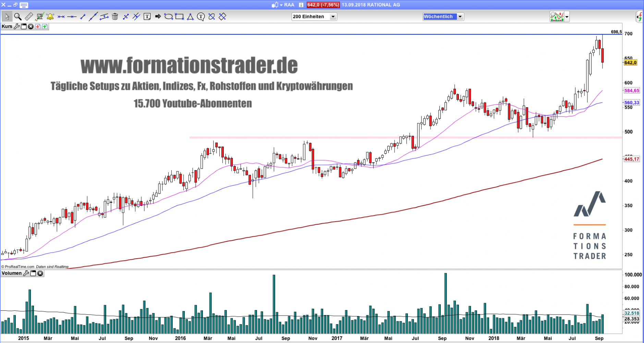The width and height of the screenshot is (644, 343).
Task: Open Volumen panel wrench settings
Action: tap(26, 273)
